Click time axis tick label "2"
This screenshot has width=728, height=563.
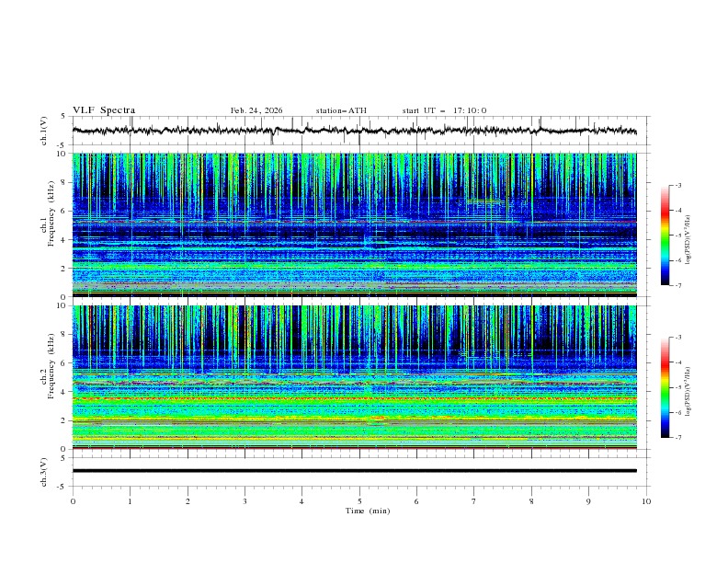tap(188, 501)
